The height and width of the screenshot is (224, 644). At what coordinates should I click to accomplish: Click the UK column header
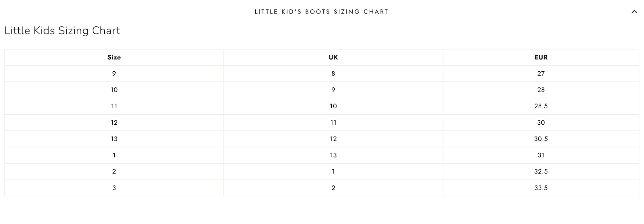[x=333, y=58]
